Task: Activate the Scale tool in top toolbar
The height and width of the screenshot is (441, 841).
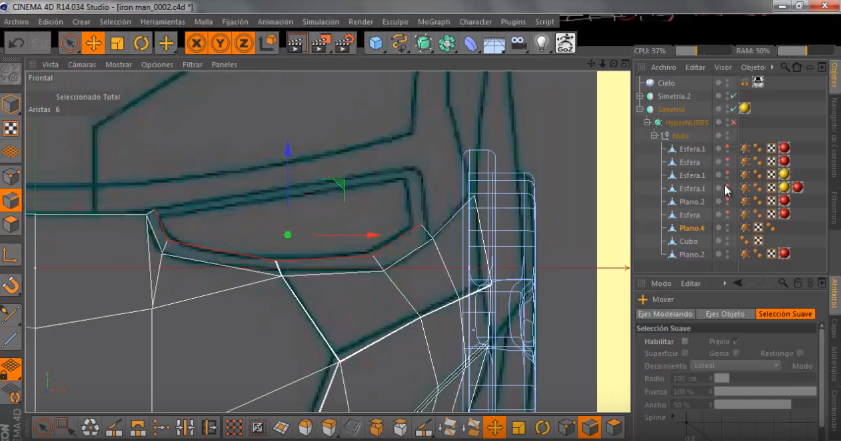Action: [x=117, y=43]
